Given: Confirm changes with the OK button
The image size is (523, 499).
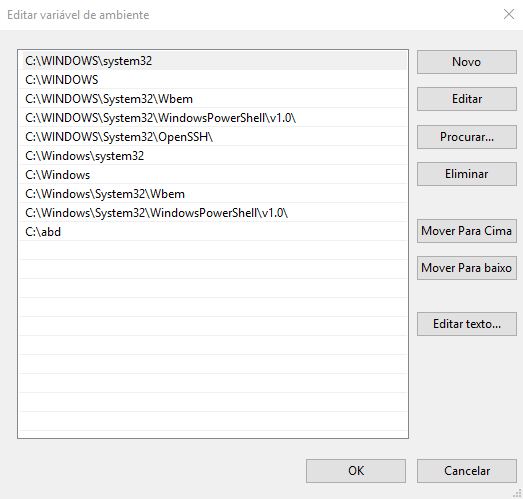Looking at the screenshot, I should tap(356, 471).
